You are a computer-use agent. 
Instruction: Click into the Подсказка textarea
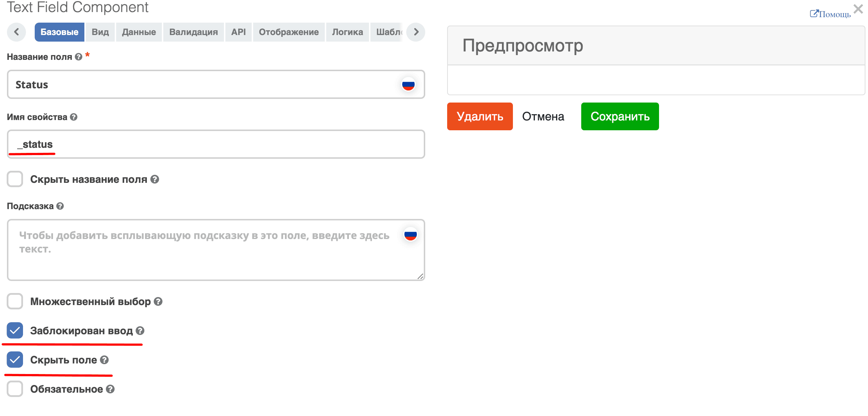(x=216, y=250)
